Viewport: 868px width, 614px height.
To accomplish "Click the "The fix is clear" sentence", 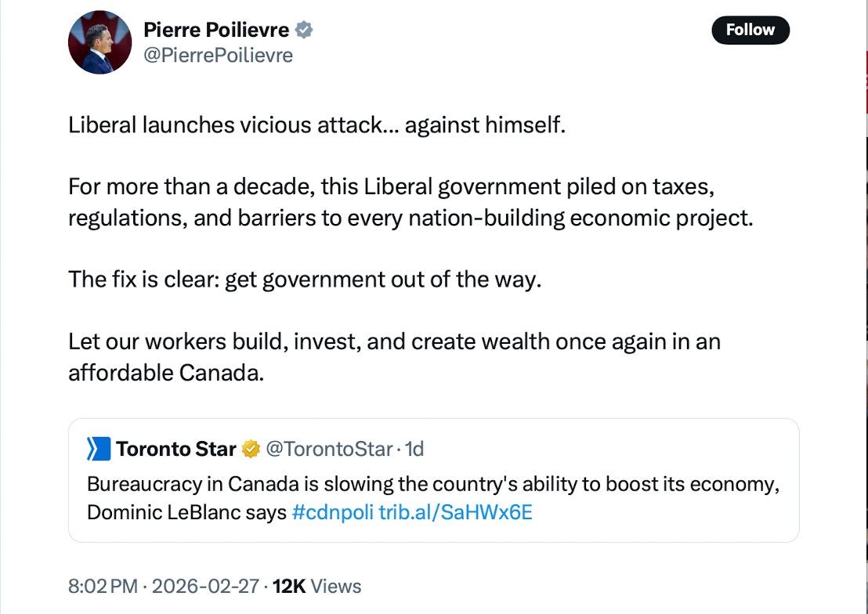I will [304, 280].
